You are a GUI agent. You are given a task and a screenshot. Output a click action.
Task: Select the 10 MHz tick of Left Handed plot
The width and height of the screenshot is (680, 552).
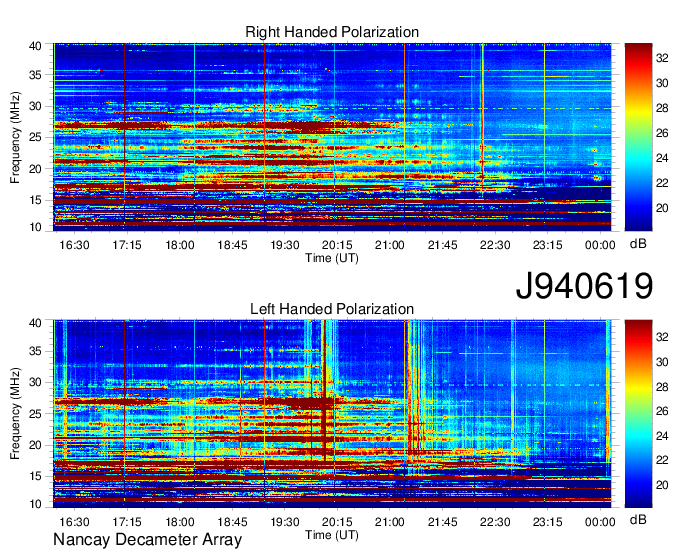[x=35, y=503]
